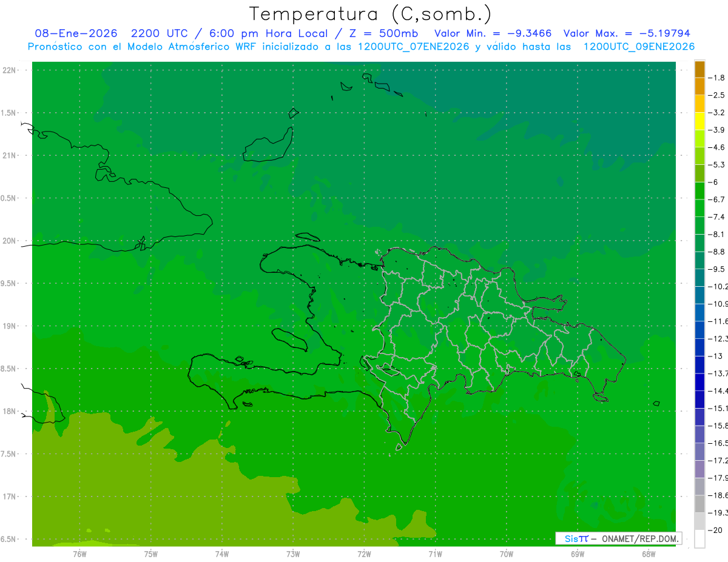Click the -8.1 colorbar label

(x=716, y=234)
